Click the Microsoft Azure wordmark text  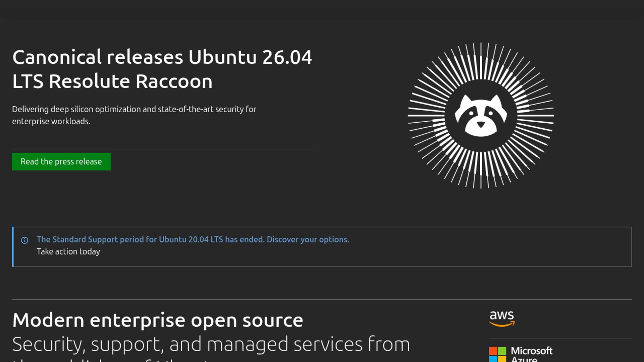click(x=532, y=354)
